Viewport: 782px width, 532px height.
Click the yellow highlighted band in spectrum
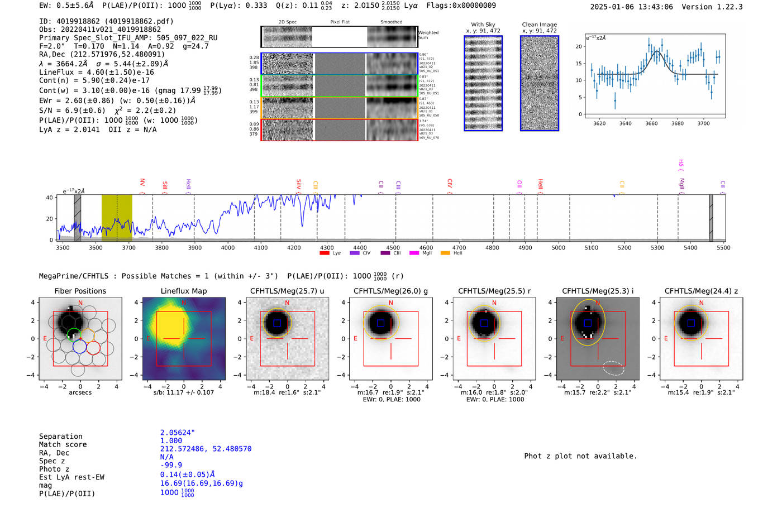click(x=117, y=218)
